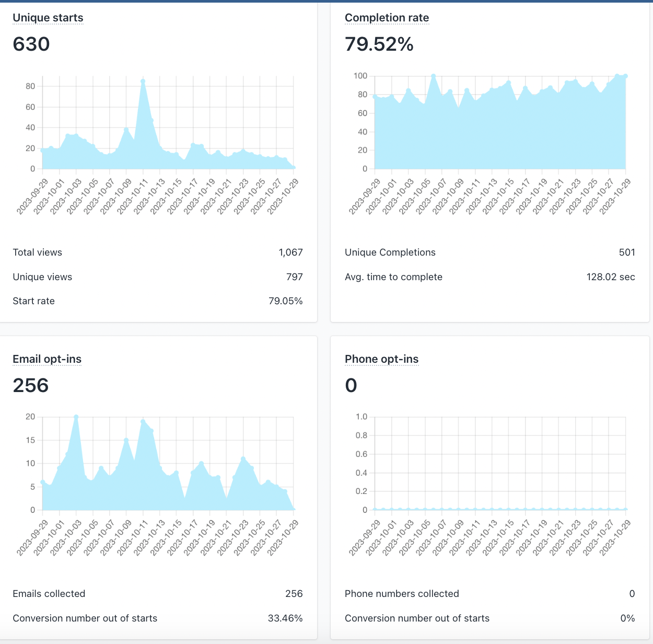The height and width of the screenshot is (644, 653).
Task: Select the 630 unique starts total
Action: (31, 44)
